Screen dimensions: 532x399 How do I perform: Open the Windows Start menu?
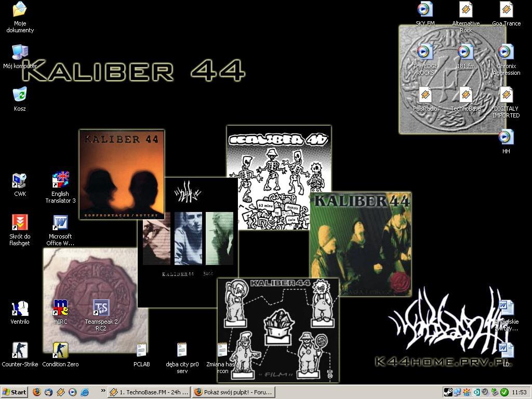coord(14,392)
